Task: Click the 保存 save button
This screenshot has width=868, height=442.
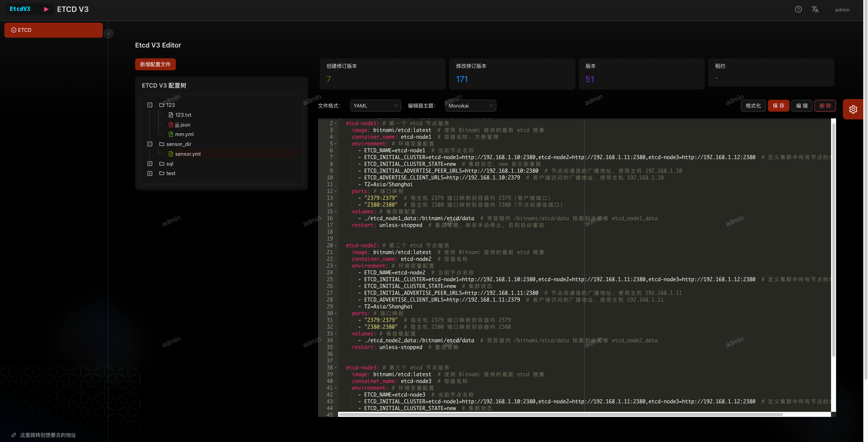Action: (x=779, y=106)
